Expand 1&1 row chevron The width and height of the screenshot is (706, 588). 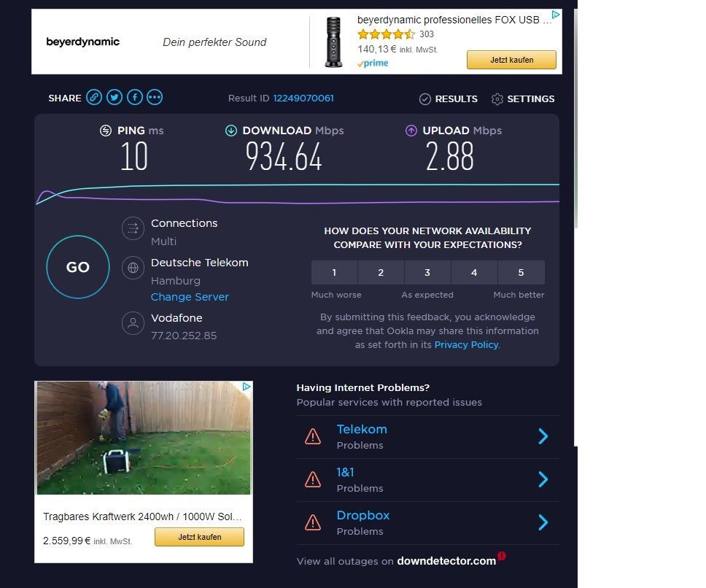(x=543, y=479)
